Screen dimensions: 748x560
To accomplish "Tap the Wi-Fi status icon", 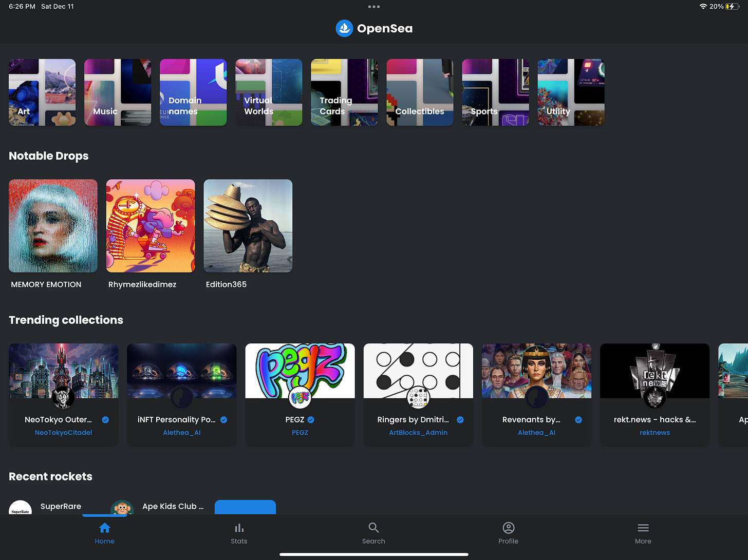I will [703, 7].
